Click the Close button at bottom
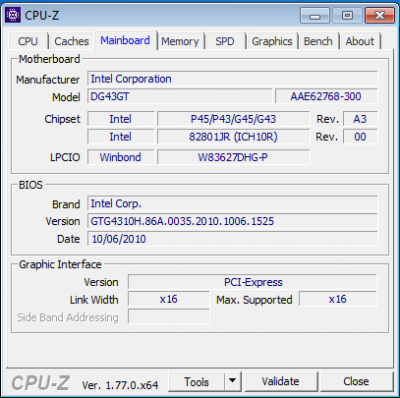Viewport: 400px width, 398px height. point(356,382)
